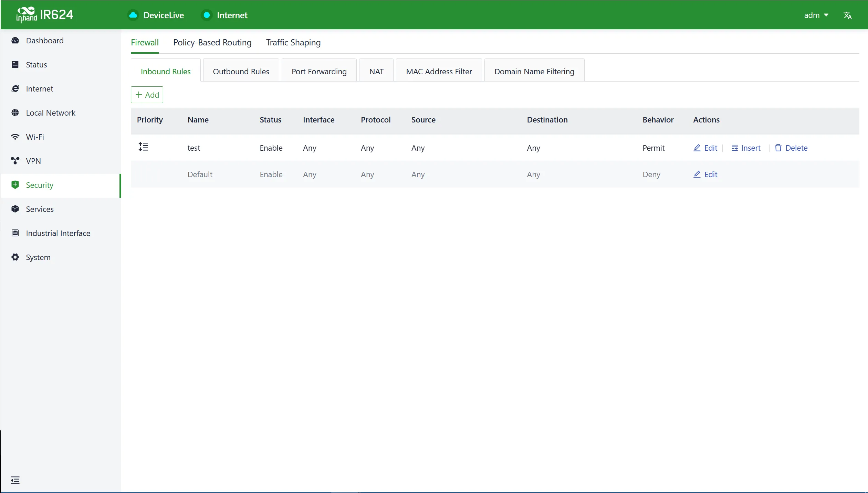
Task: Open the language switcher icon
Action: pyautogui.click(x=847, y=15)
